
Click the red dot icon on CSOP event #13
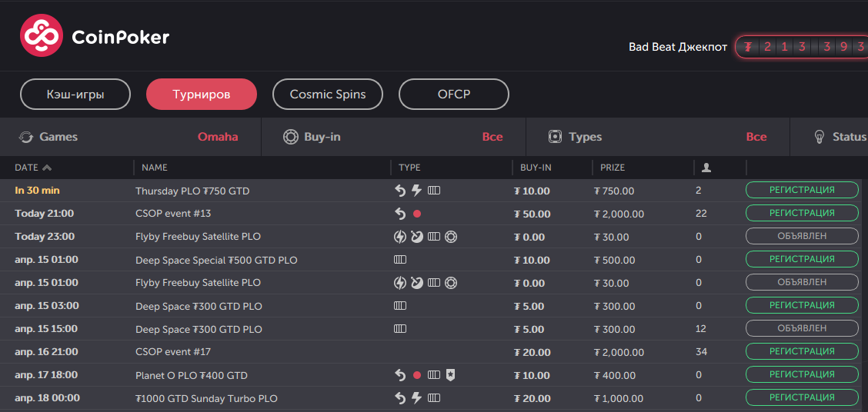tap(417, 214)
